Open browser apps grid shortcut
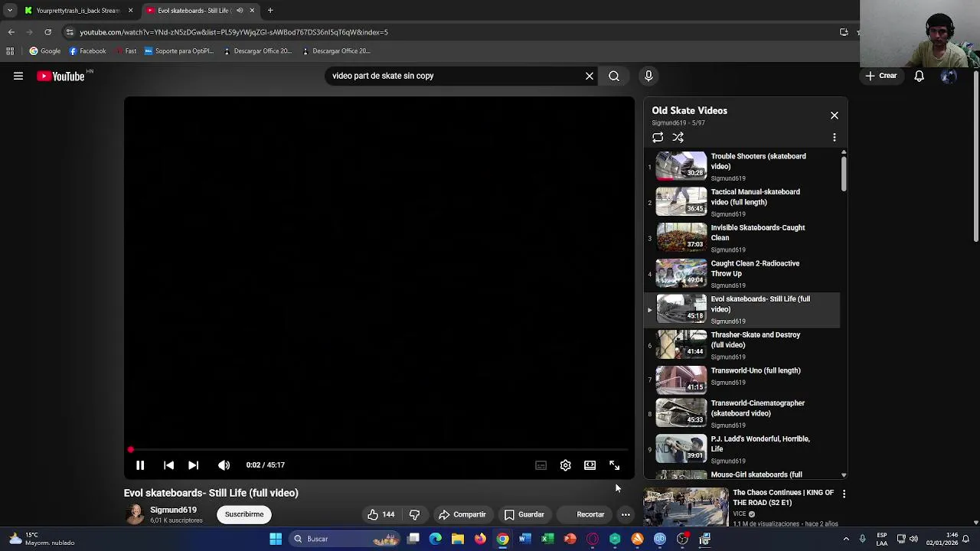This screenshot has height=551, width=980. coord(10,51)
